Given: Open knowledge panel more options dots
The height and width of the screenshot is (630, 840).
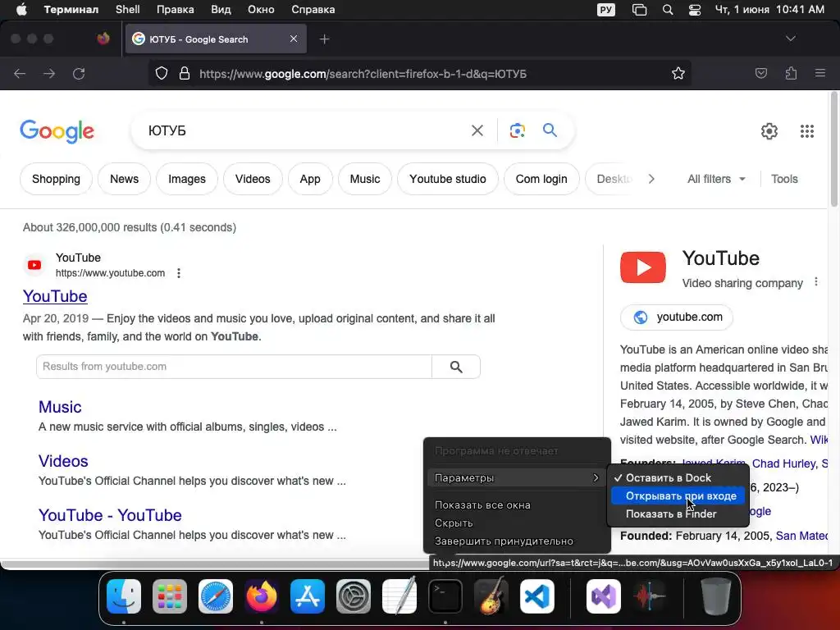Looking at the screenshot, I should [x=816, y=282].
